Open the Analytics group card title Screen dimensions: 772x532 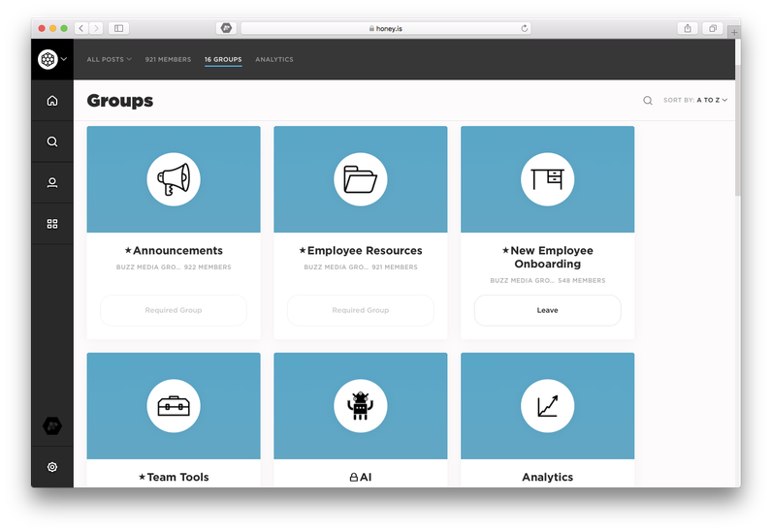click(548, 477)
